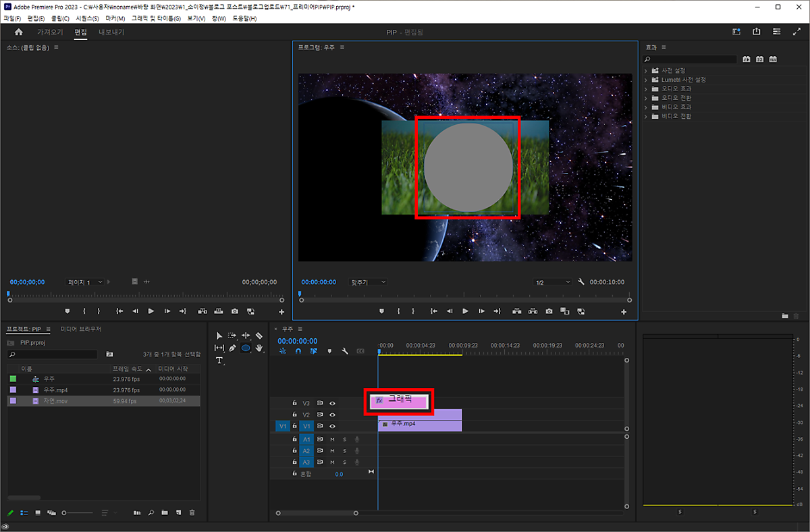810x532 pixels.
Task: Delete selected item with project trash icon
Action: tap(192, 512)
